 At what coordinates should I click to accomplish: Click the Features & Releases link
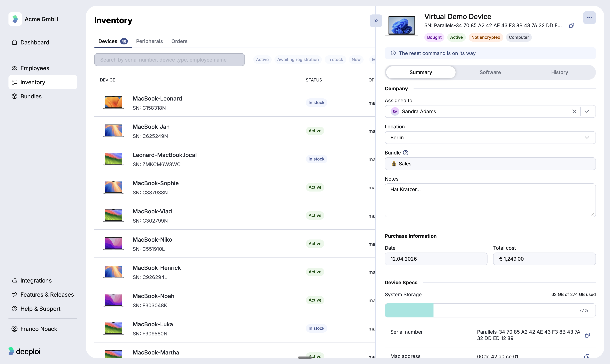tap(47, 294)
